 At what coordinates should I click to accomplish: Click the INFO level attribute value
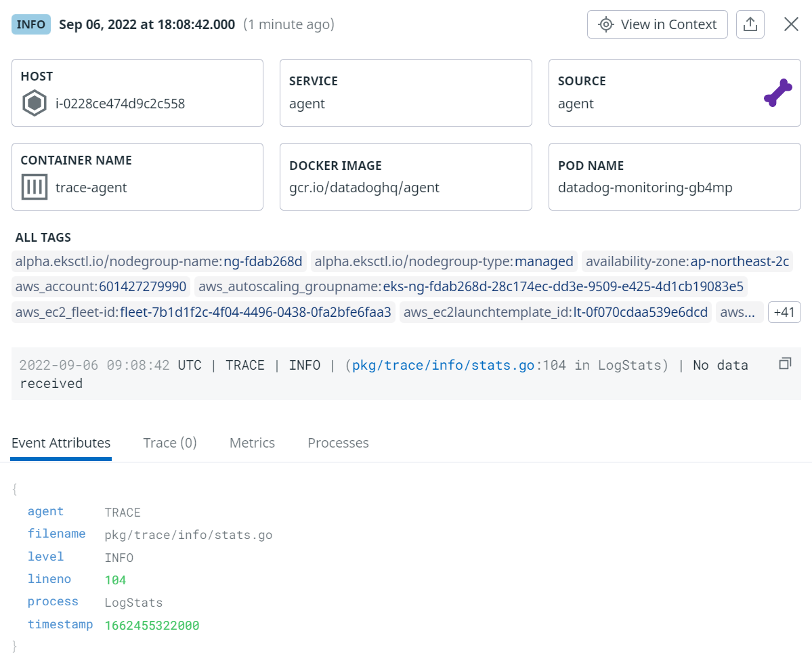click(119, 558)
